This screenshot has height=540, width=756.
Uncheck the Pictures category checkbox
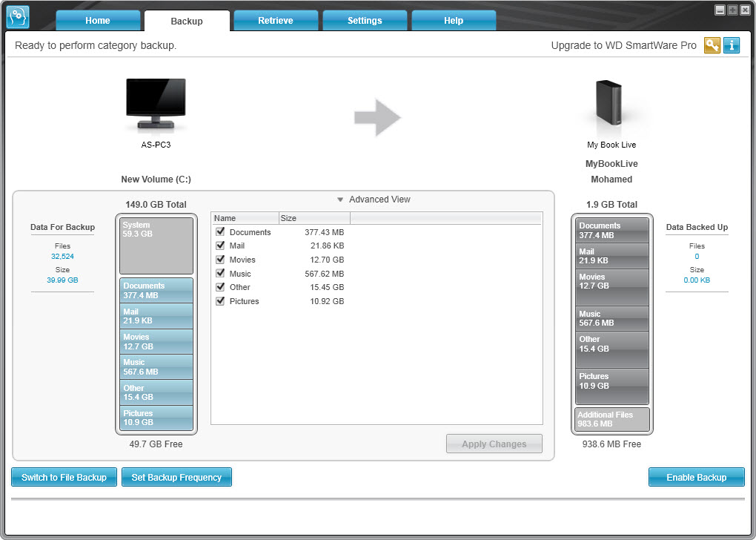point(220,300)
